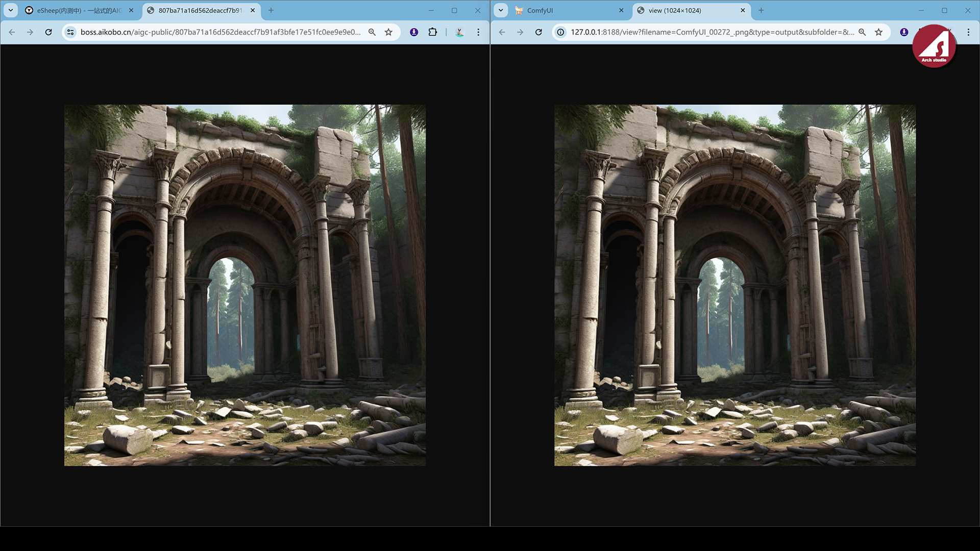Switch to the ComfyUI tab
Image resolution: width=980 pixels, height=551 pixels.
pos(570,10)
